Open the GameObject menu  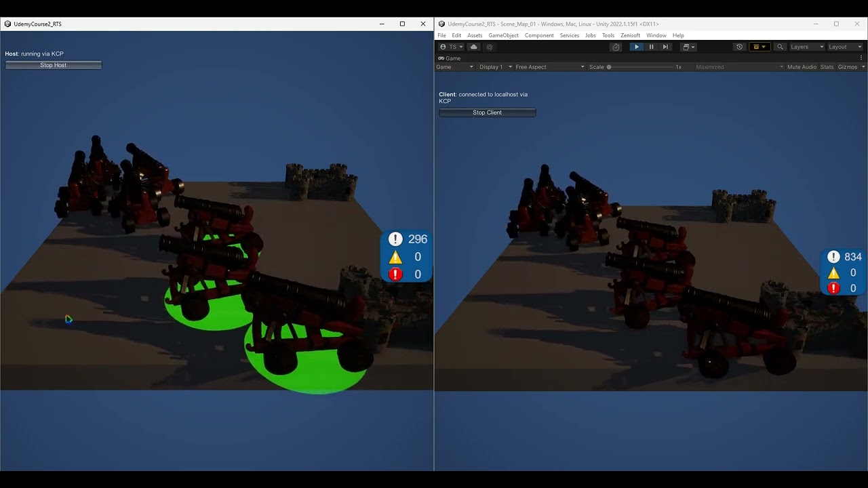[503, 35]
